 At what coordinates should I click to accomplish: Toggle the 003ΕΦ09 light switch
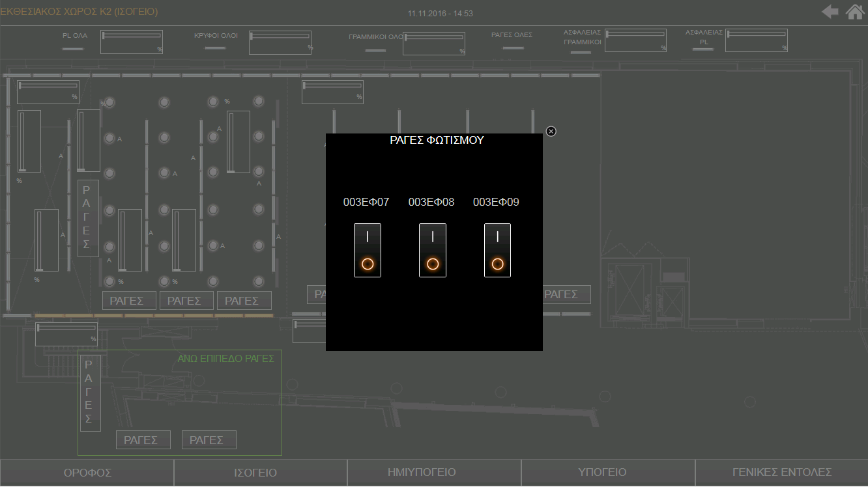pyautogui.click(x=497, y=251)
